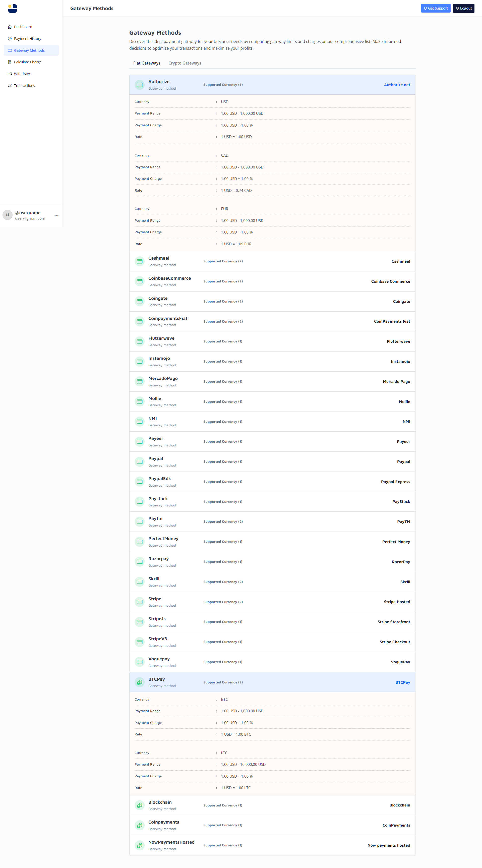
Task: Click the Withdraws cash icon
Action: tap(10, 74)
